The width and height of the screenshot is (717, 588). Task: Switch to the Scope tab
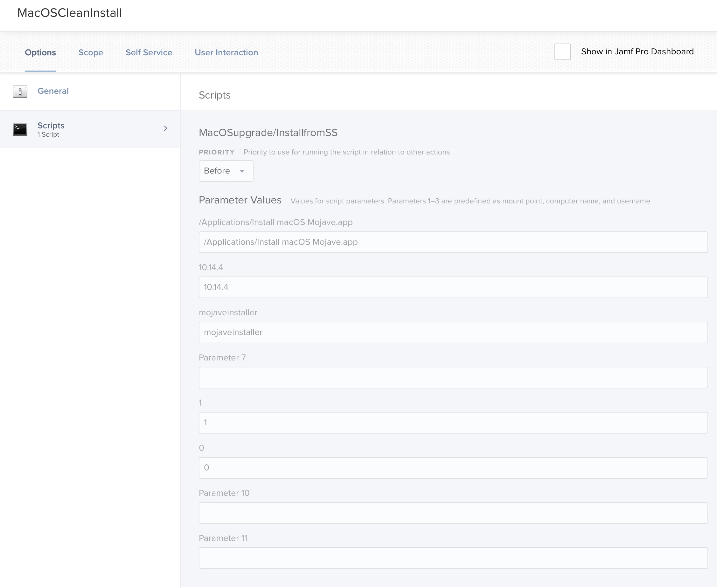[x=91, y=52]
